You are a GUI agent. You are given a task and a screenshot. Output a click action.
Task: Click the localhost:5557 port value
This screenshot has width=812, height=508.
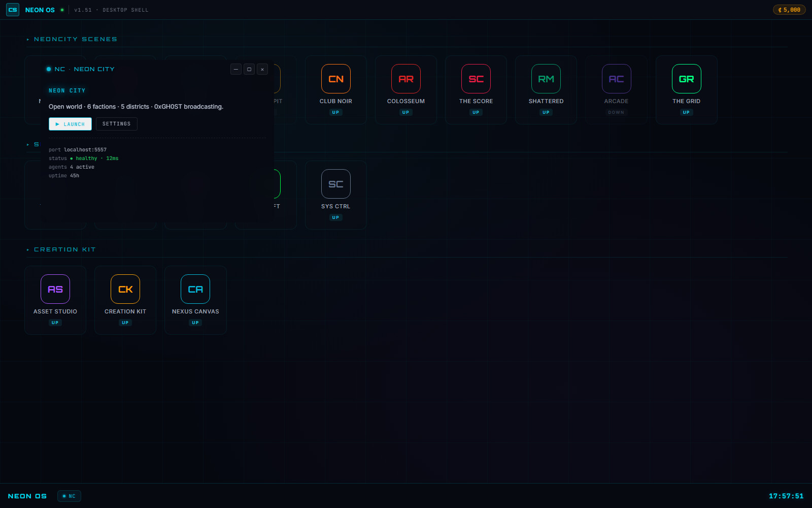point(85,150)
